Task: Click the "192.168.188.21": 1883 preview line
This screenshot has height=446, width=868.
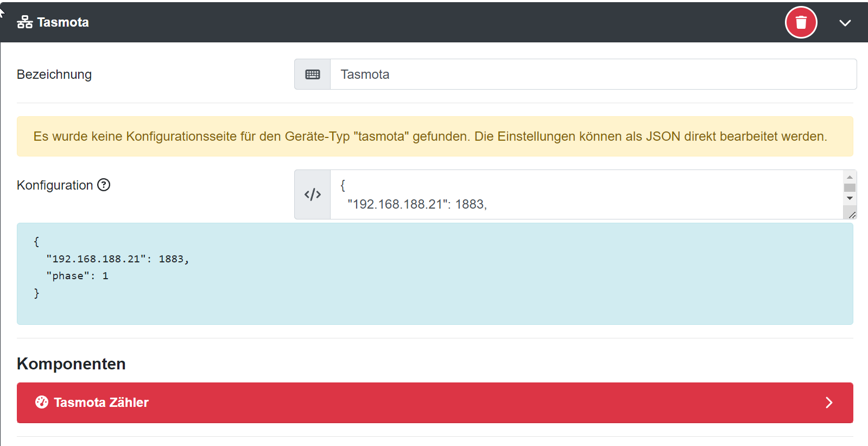Action: tap(117, 259)
